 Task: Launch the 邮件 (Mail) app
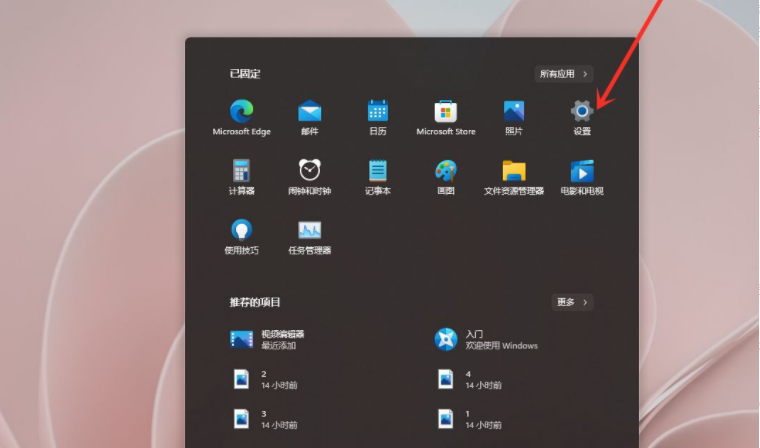coord(309,111)
